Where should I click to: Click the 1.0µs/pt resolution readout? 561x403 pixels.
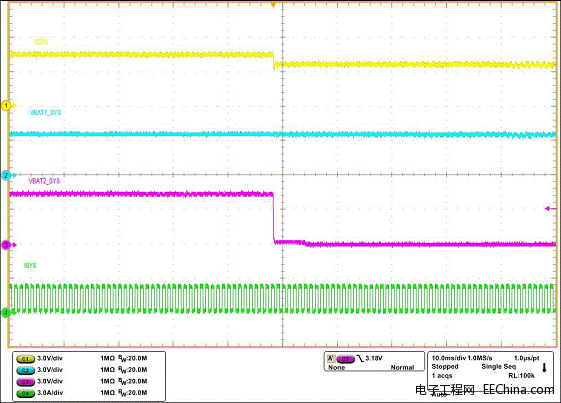(527, 358)
